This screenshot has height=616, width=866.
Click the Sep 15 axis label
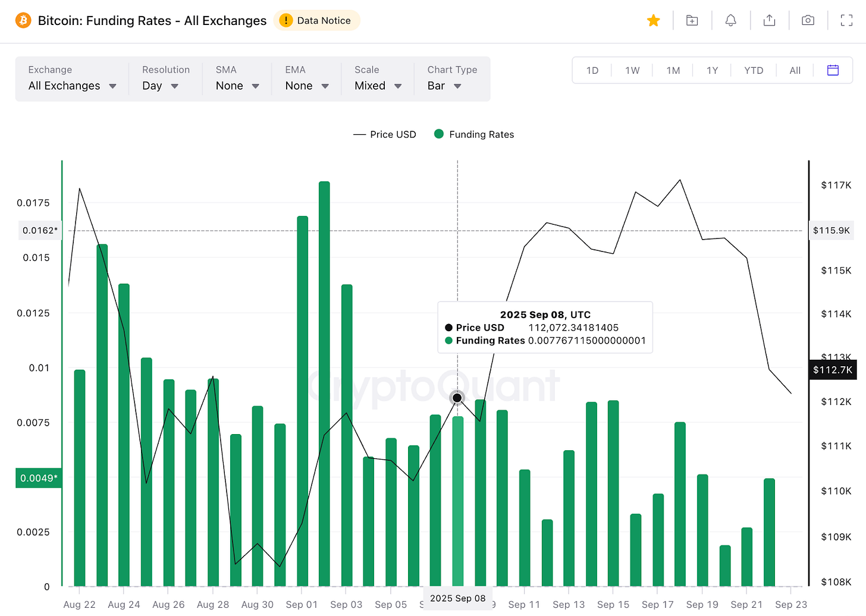click(x=613, y=604)
